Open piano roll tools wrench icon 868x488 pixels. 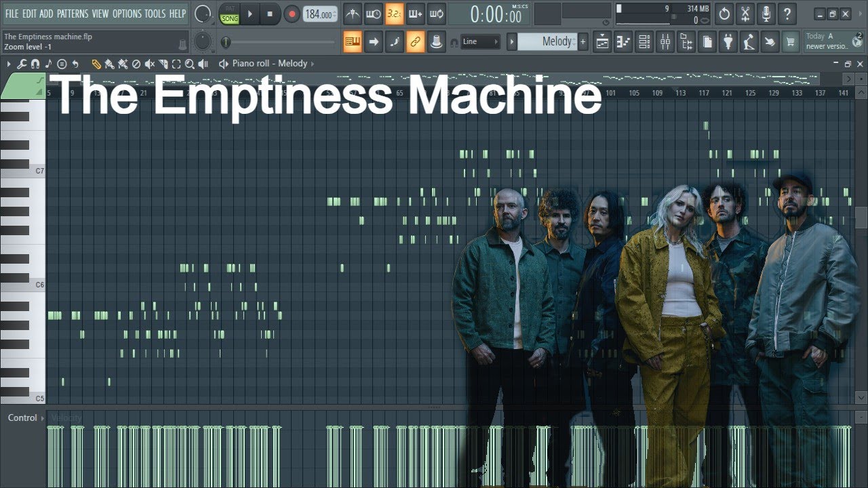[22, 64]
